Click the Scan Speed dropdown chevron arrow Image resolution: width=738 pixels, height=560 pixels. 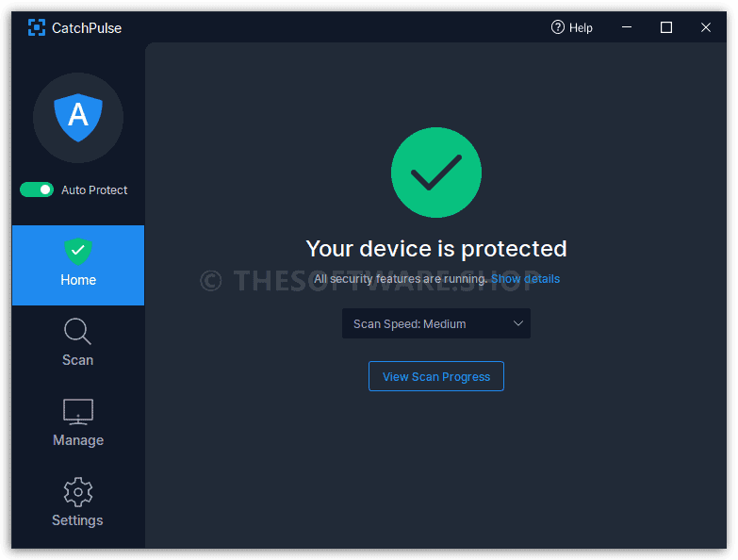[x=518, y=323]
